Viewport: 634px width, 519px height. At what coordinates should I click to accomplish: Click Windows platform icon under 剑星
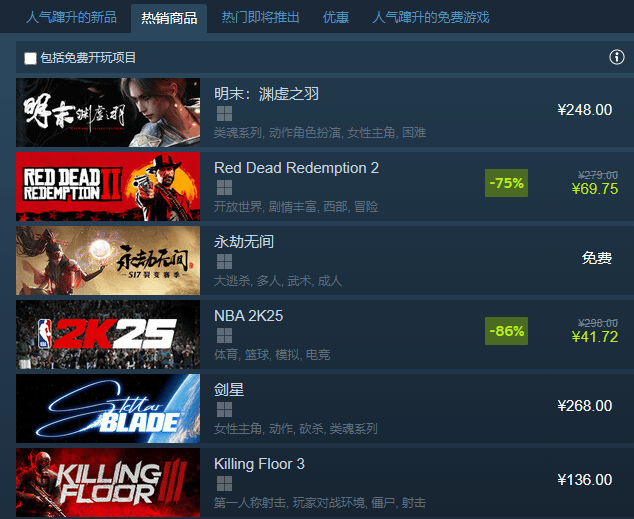[x=224, y=409]
